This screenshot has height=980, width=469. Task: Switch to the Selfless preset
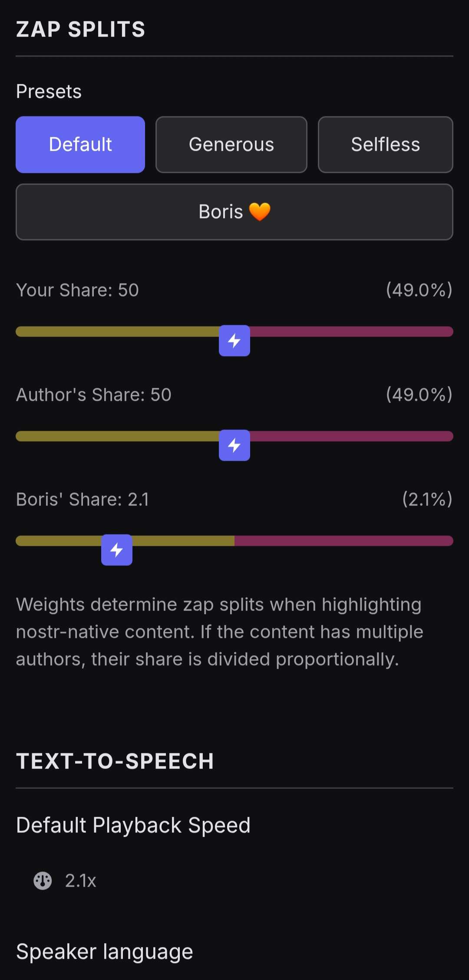point(385,145)
